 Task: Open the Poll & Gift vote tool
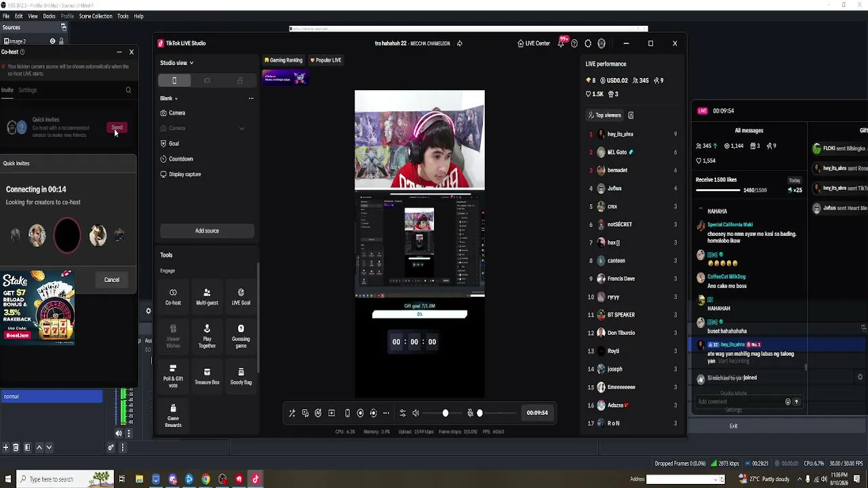(173, 376)
